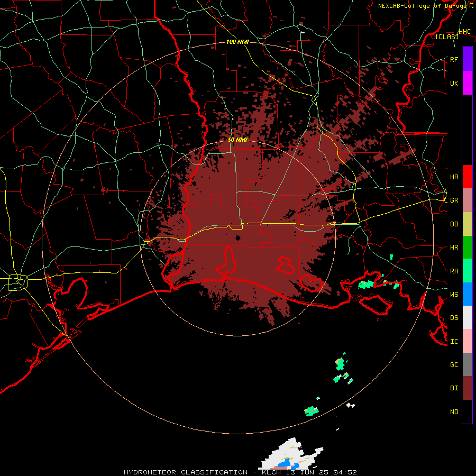The image size is (476, 476).
Task: Select the pink GR legend swatch
Action: point(467,200)
